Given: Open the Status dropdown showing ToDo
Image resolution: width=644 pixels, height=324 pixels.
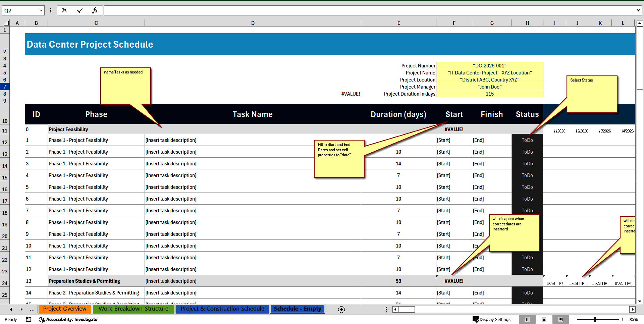Looking at the screenshot, I should point(527,140).
